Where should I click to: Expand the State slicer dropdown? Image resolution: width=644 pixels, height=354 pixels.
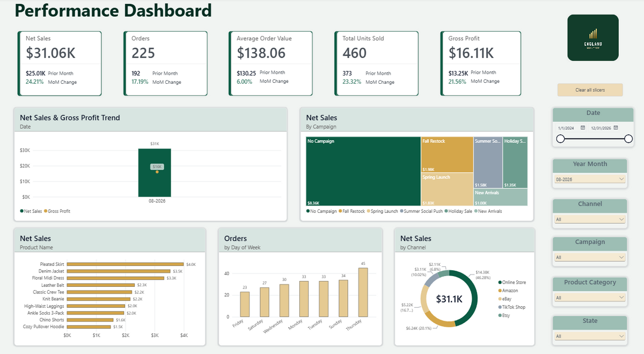point(590,336)
